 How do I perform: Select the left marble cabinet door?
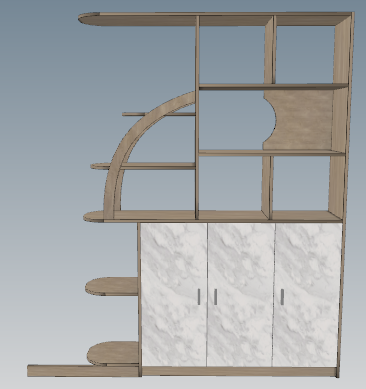(174, 295)
